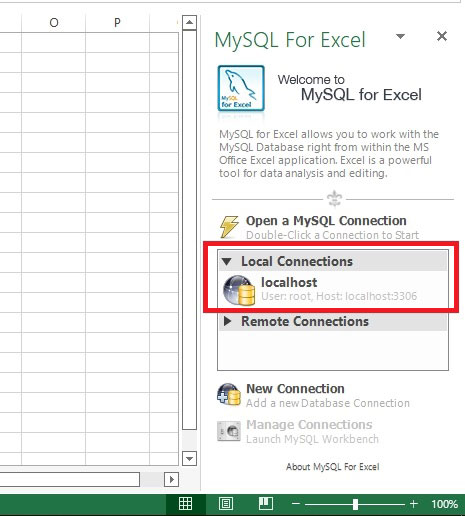This screenshot has width=465, height=516.
Task: Click the 'Double-Click a Connection to Start' text
Action: pos(332,235)
